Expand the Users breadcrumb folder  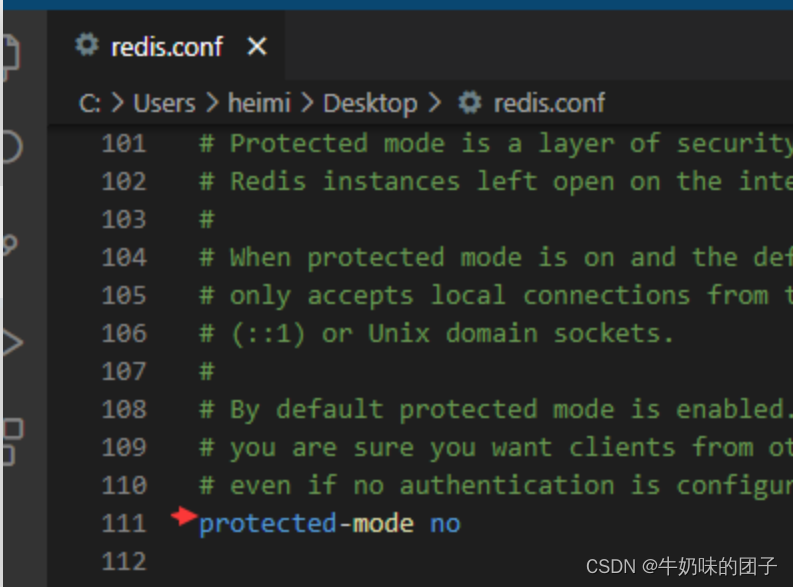pos(164,104)
